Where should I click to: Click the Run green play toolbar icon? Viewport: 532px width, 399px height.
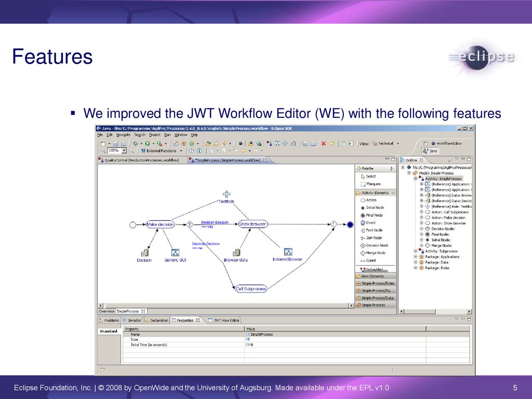(x=148, y=143)
